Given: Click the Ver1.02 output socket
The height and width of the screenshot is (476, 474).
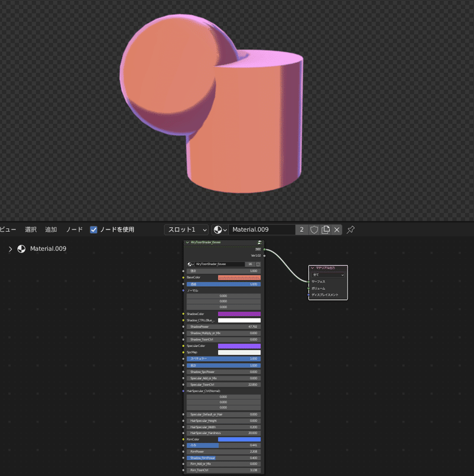Looking at the screenshot, I should coord(264,255).
